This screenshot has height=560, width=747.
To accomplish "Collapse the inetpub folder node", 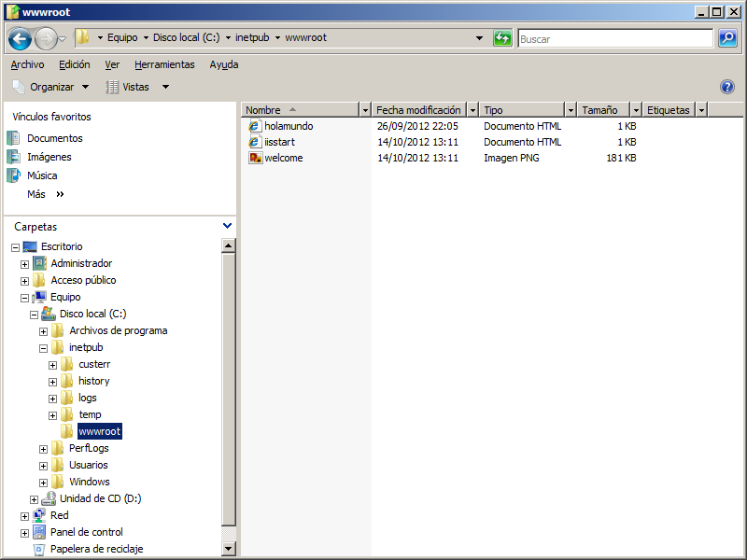I will click(43, 346).
